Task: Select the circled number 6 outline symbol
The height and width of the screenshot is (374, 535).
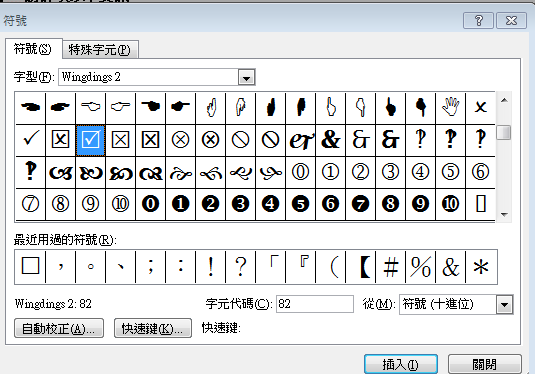Action: (480, 172)
